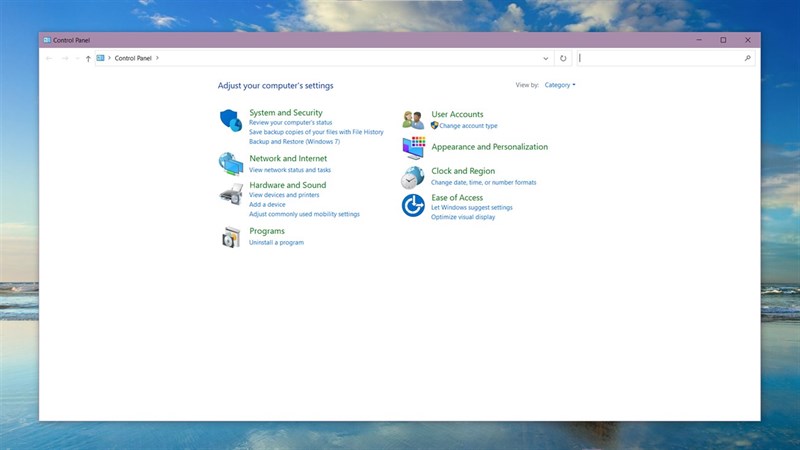Click the System and Security shield icon
This screenshot has width=800, height=450.
(231, 120)
